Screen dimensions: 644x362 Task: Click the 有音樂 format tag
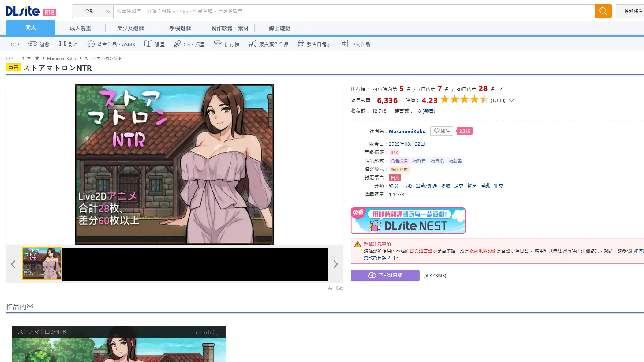point(437,161)
